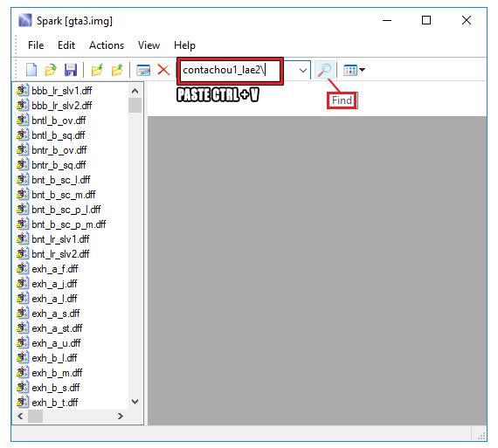Select file bbb_lr_slv1.dff

(62, 91)
